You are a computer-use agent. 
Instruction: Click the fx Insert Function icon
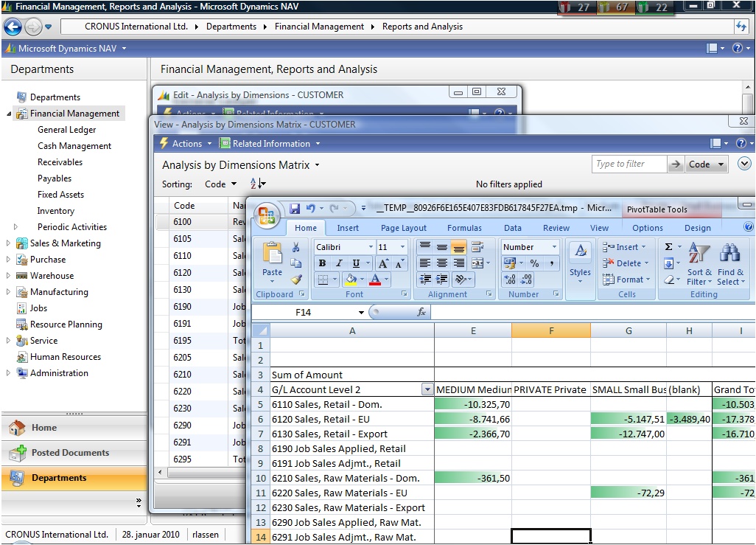pyautogui.click(x=421, y=313)
